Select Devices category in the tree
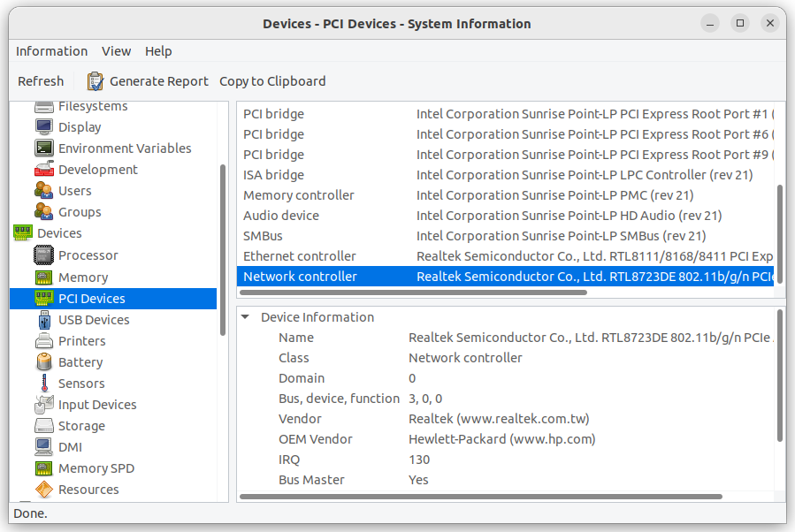Screen dimensions: 795x532 click(x=59, y=233)
